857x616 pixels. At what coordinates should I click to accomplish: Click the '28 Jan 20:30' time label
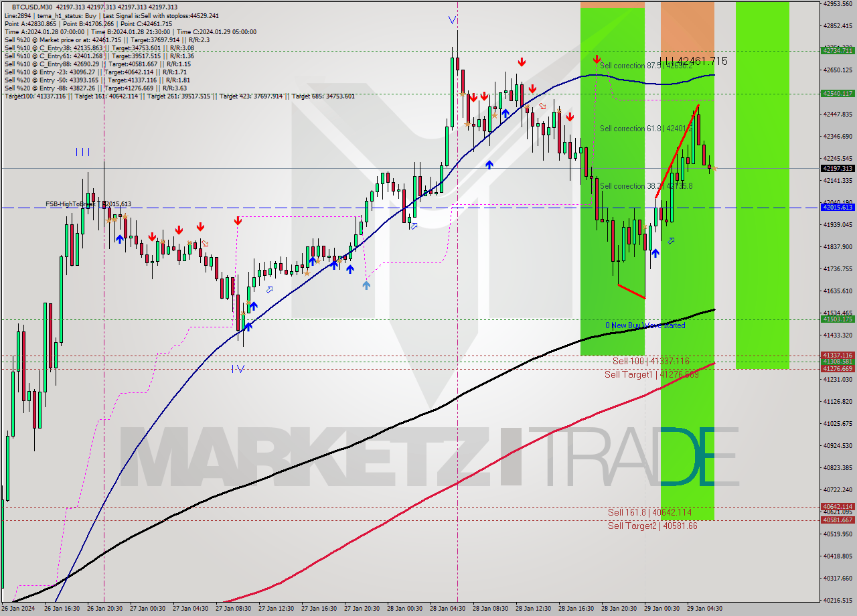619,609
